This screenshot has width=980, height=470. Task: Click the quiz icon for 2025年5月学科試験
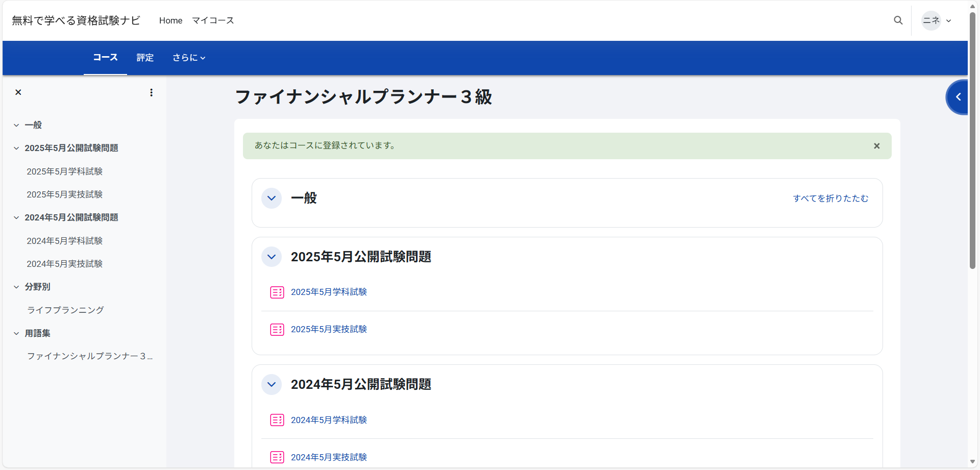[277, 292]
